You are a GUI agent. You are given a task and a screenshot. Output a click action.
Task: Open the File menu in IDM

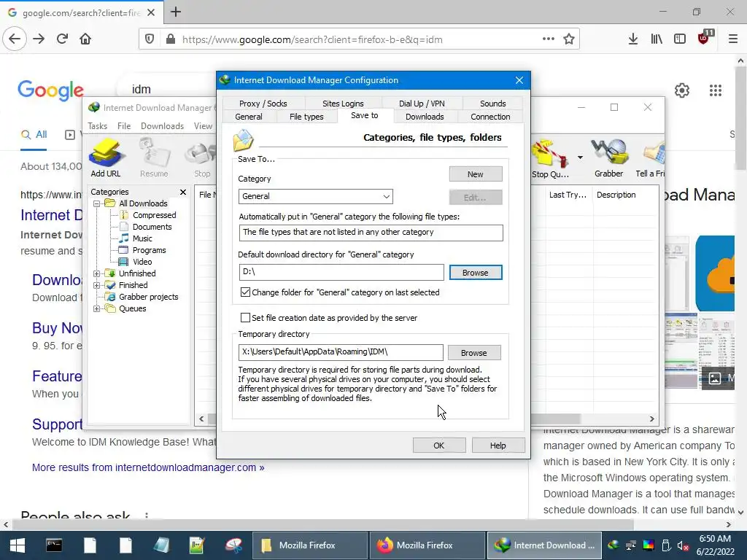(124, 125)
